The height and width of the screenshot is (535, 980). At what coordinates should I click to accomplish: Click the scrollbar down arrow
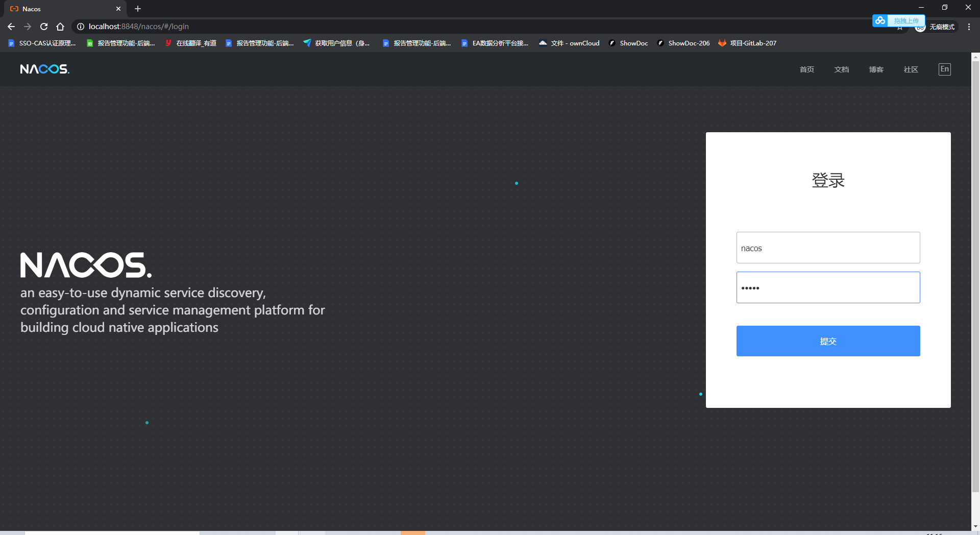point(975,526)
